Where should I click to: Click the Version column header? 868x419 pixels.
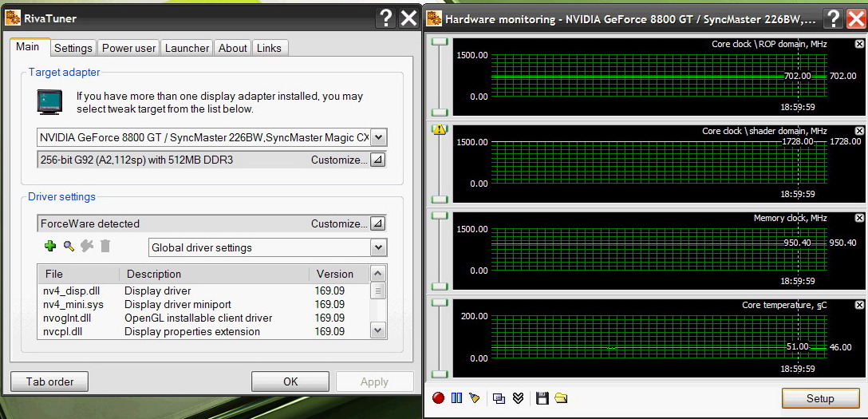click(x=339, y=274)
